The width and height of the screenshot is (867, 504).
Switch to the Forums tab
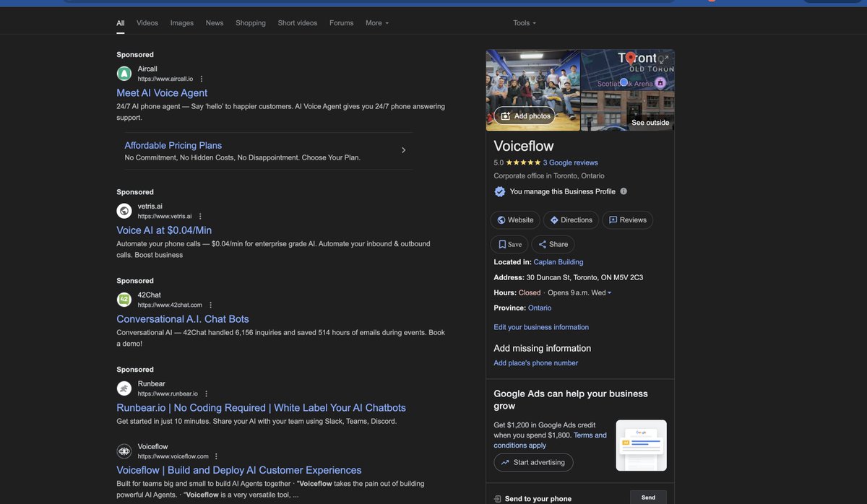tap(342, 23)
